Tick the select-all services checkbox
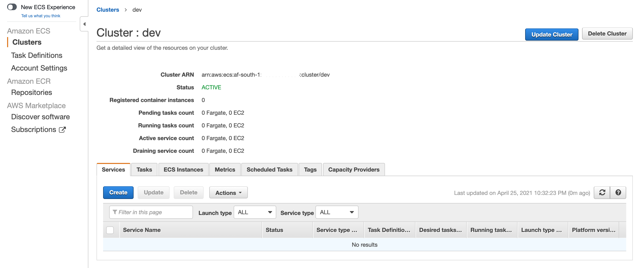Viewport: 644px width, 268px height. pos(110,230)
